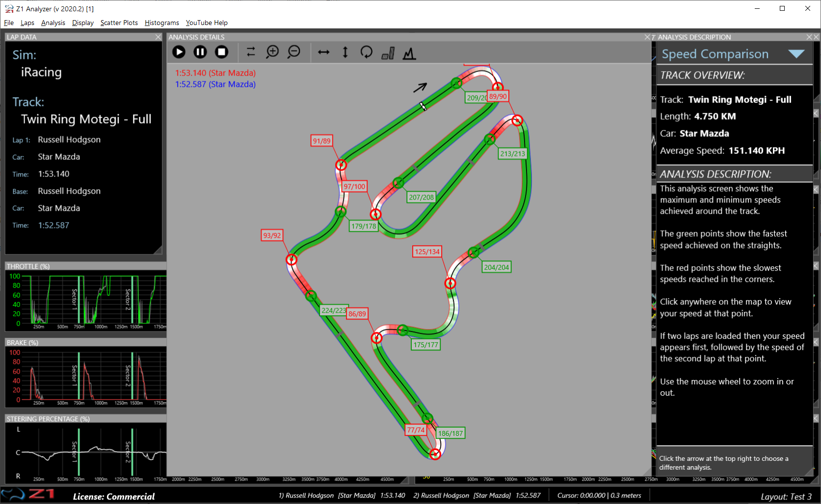Click the License: Commercial status text
This screenshot has height=504, width=821.
114,497
